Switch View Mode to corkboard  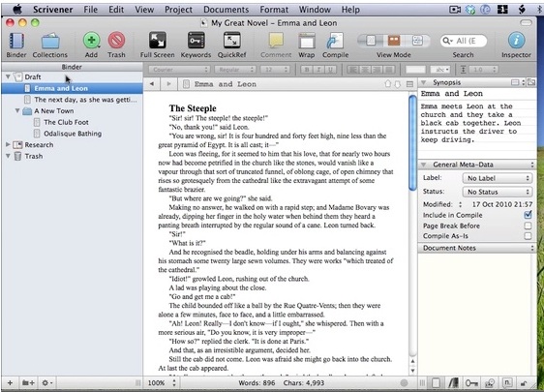[394, 41]
